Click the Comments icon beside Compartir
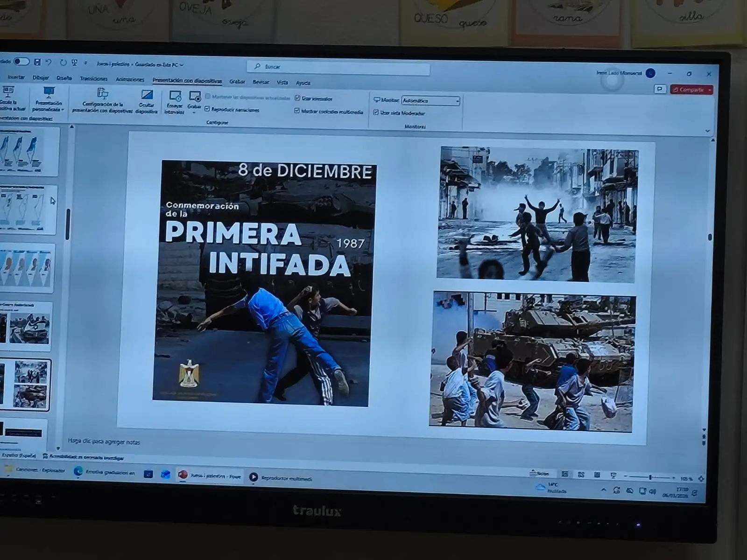The width and height of the screenshot is (747, 560). pos(660,89)
